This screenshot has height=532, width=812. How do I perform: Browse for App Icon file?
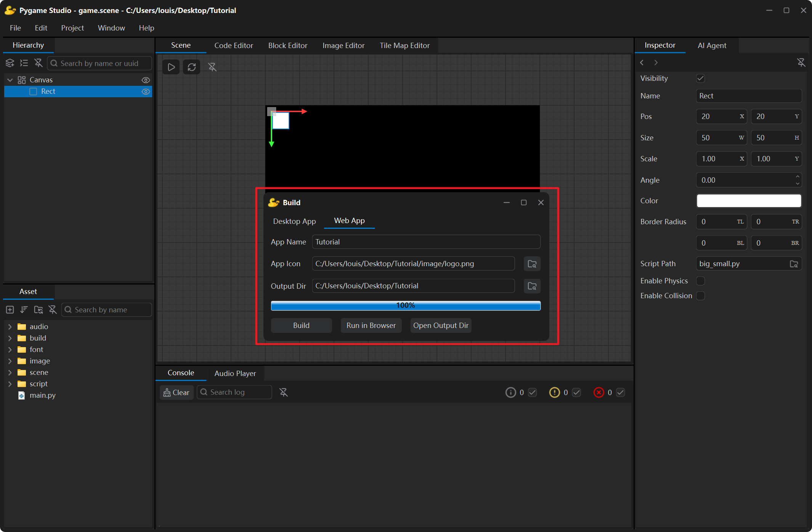[532, 264]
